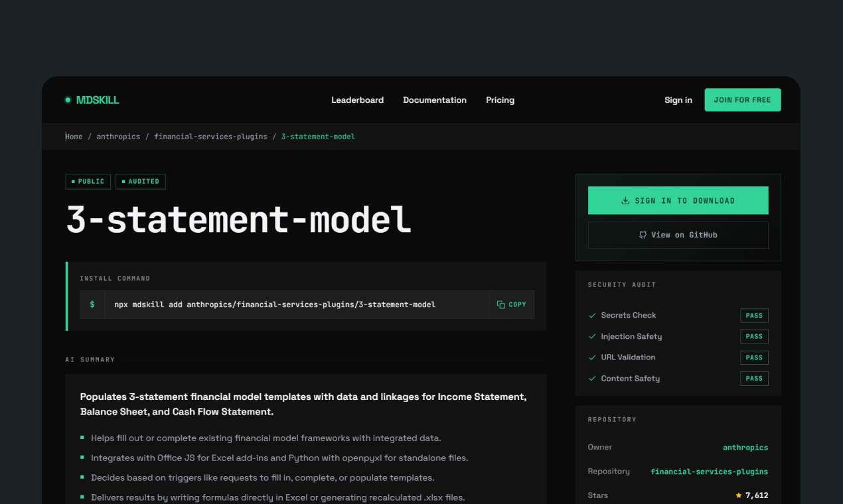Click the Sign in link
This screenshot has height=504, width=843.
click(678, 100)
